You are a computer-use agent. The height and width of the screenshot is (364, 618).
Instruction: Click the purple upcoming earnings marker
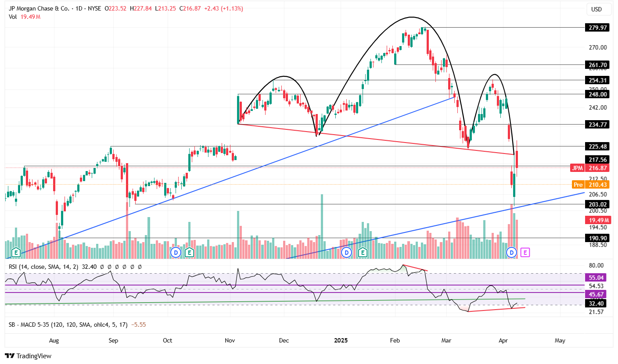[x=525, y=252]
